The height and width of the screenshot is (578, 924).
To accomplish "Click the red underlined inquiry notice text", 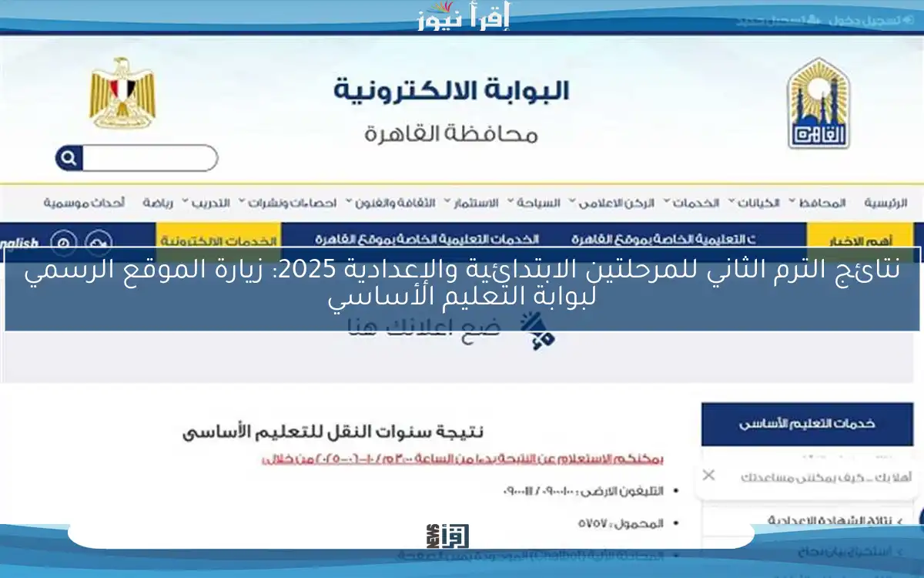I will click(463, 459).
